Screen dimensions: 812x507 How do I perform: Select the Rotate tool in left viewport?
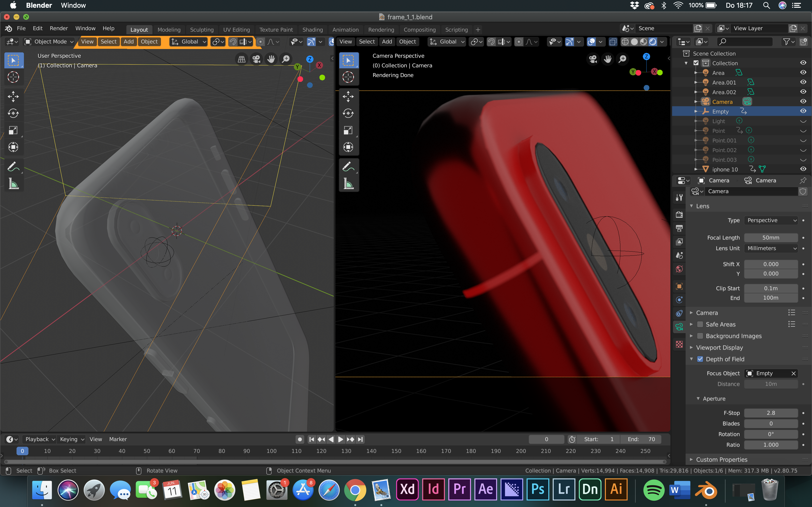pyautogui.click(x=14, y=113)
